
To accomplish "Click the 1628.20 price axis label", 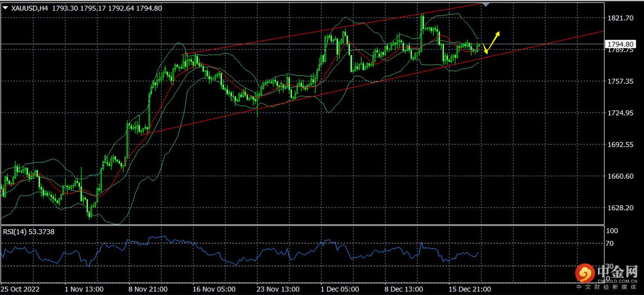I will (x=620, y=208).
